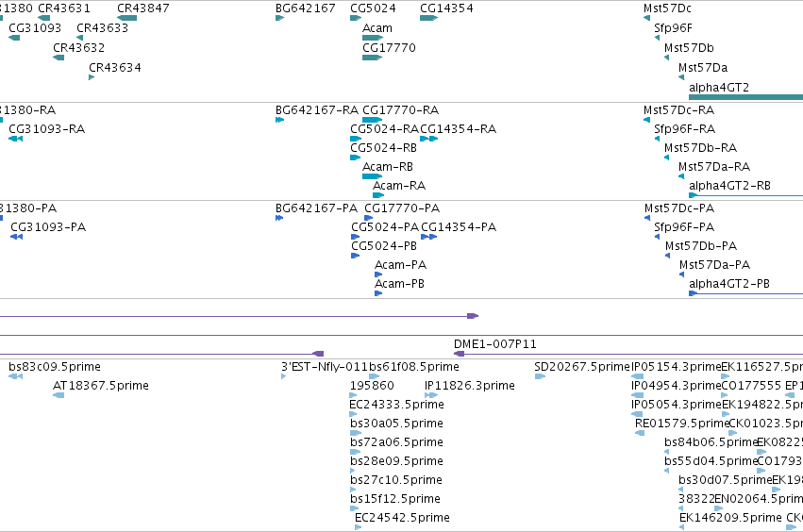This screenshot has height=532, width=803.
Task: Select protein CG5024-PA
Action: click(x=385, y=227)
